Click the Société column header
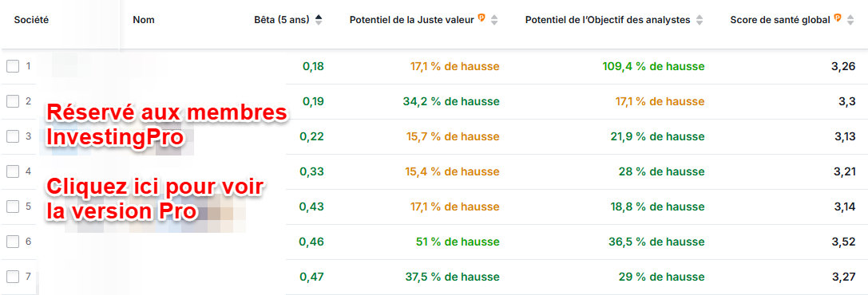Image resolution: width=868 pixels, height=295 pixels. coord(32,20)
